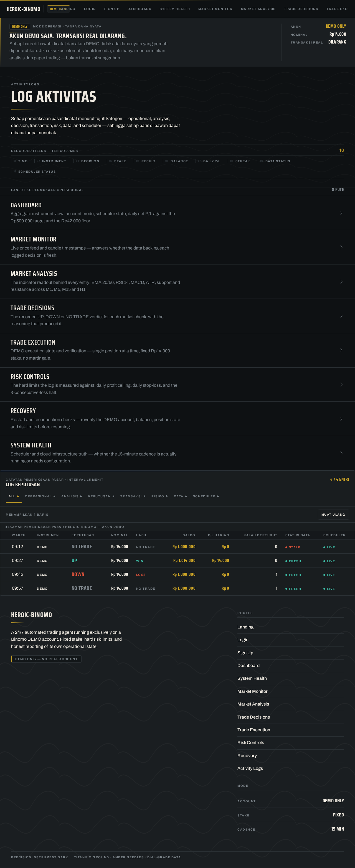Click the WAKTU column header
The height and width of the screenshot is (868, 355).
19,535
